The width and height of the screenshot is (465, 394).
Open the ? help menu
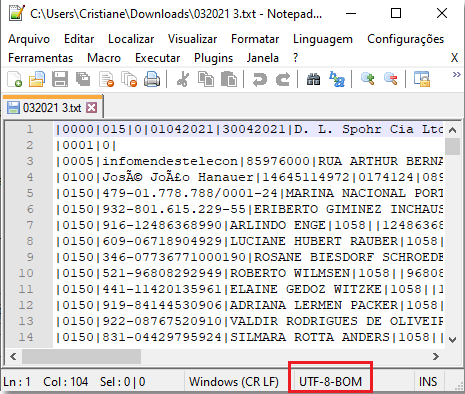click(x=295, y=58)
